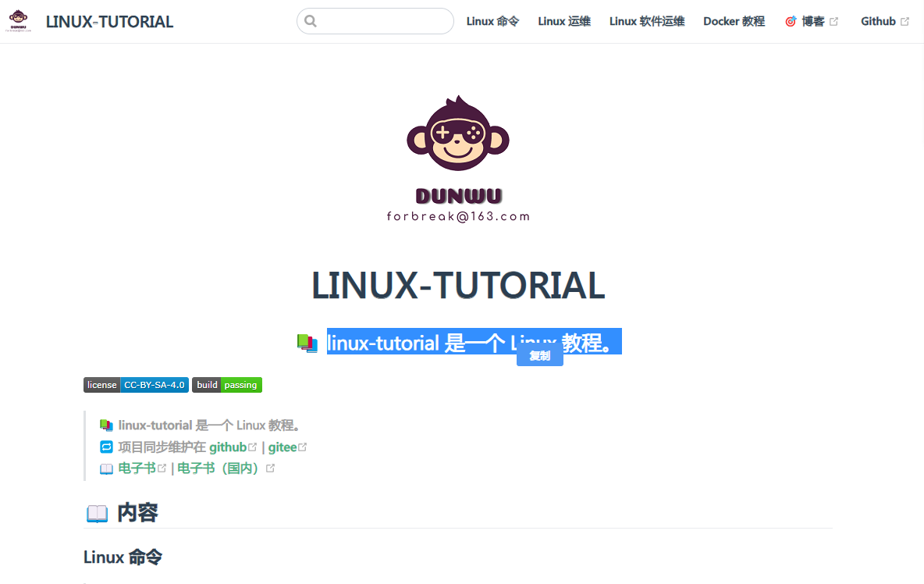Go to Github from the navbar
Viewport: 924px width, 584px height.
tap(884, 21)
